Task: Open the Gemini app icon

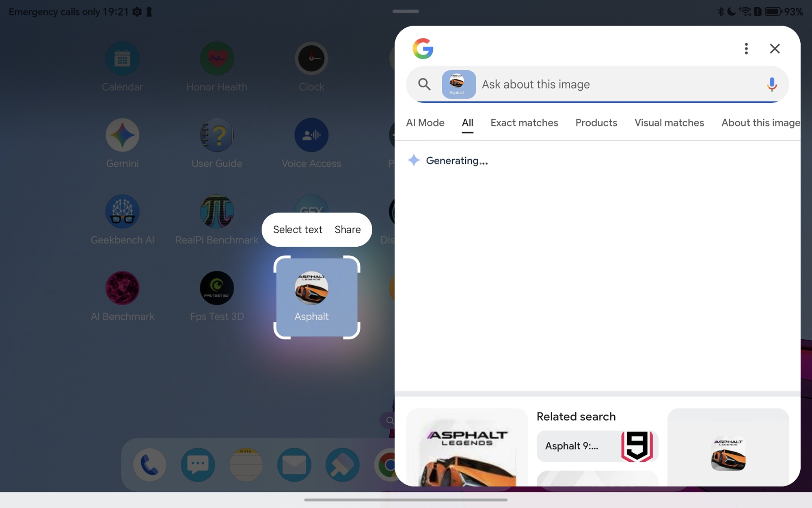Action: [122, 135]
